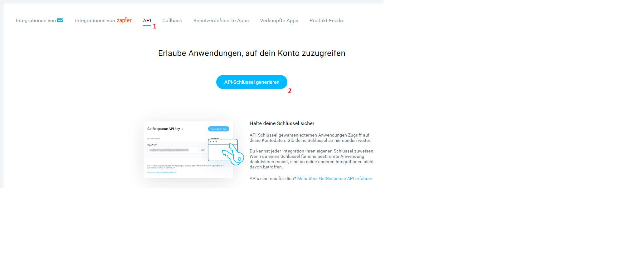Click the blue key icon in the illustration

[233, 154]
